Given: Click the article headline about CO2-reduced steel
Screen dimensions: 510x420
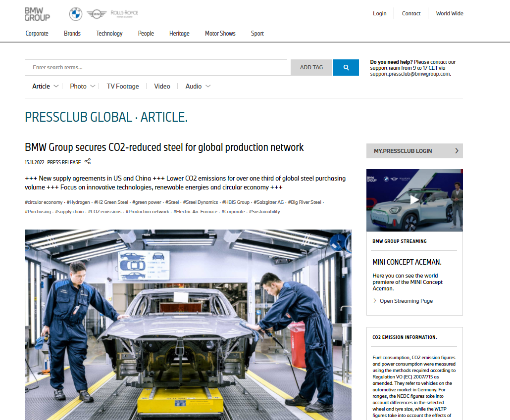Looking at the screenshot, I should point(164,147).
